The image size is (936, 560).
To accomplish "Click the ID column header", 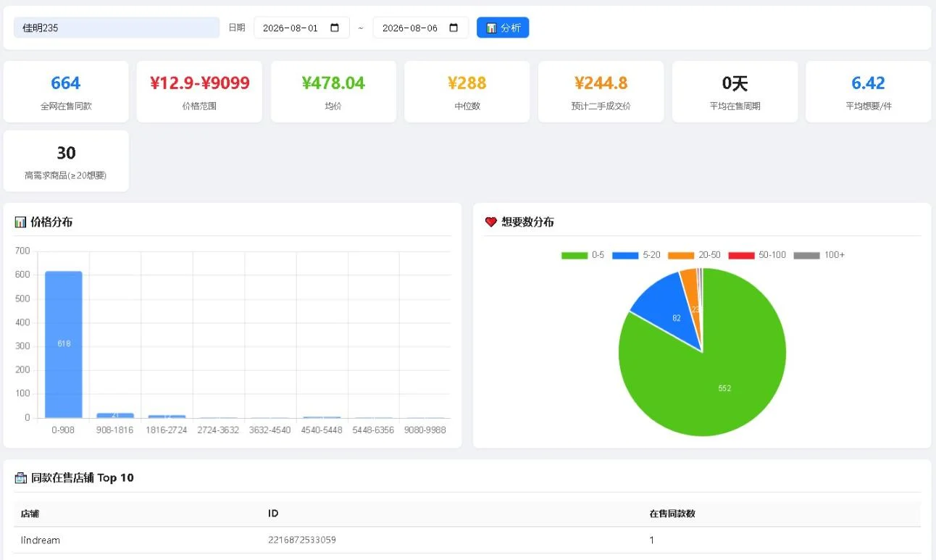I will (x=273, y=514).
